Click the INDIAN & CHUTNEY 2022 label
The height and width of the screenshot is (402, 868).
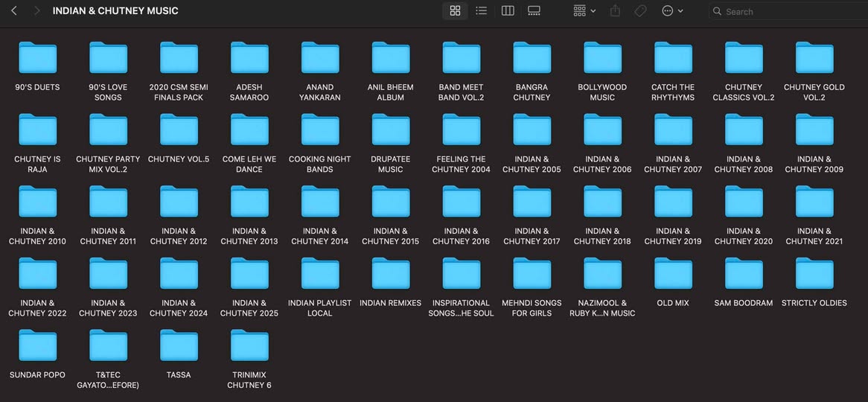pos(38,308)
